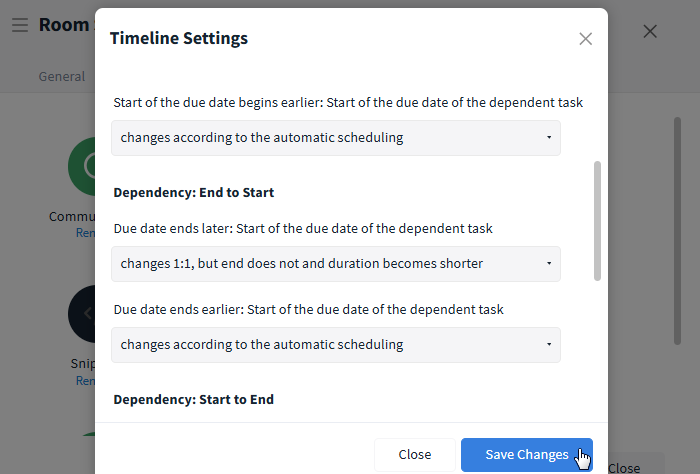Select the 'Dependency: Start to End' heading
This screenshot has width=700, height=474.
pos(194,399)
